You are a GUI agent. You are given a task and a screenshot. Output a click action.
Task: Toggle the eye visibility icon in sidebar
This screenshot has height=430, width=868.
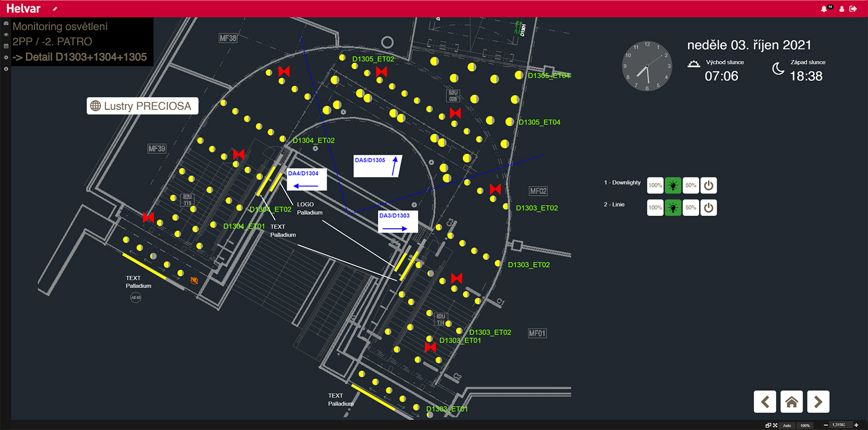click(6, 35)
